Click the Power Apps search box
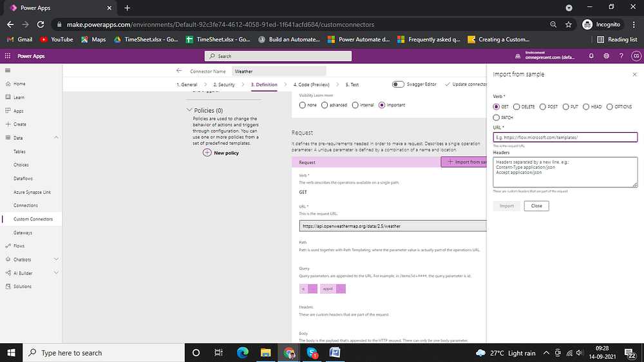644x362 pixels. 278,56
